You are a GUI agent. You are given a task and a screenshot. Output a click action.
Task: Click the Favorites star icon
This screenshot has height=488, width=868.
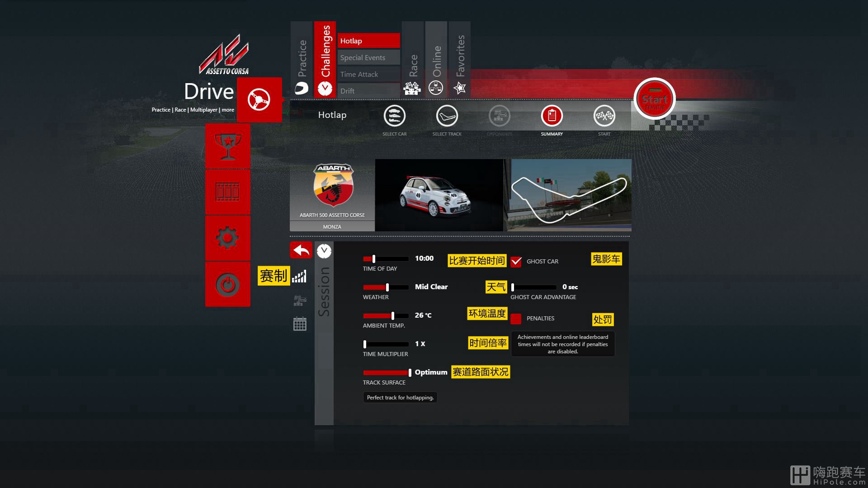[460, 88]
